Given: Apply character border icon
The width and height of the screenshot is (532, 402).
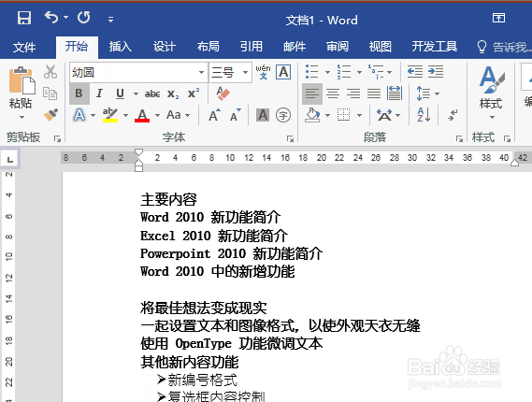Looking at the screenshot, I should point(283,72).
